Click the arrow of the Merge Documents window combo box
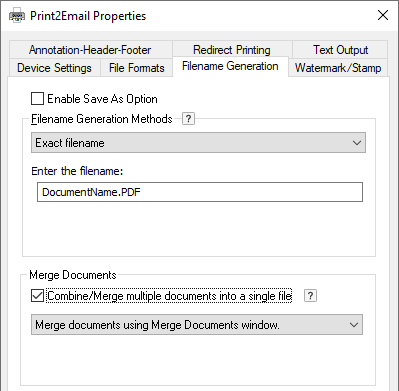399x391 pixels. (x=354, y=324)
